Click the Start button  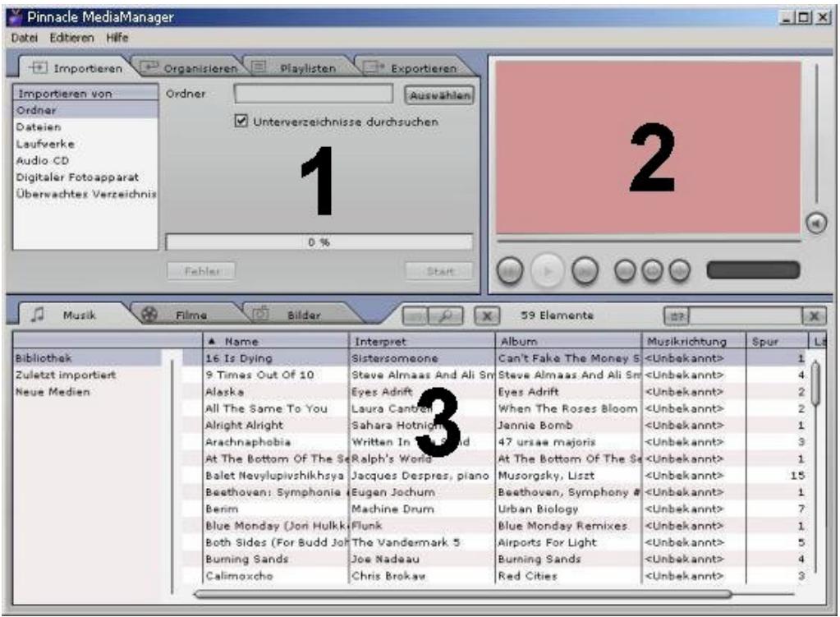coord(439,271)
